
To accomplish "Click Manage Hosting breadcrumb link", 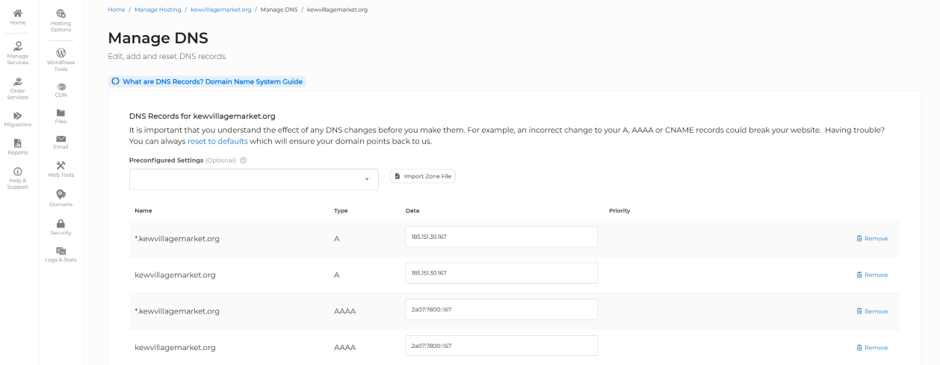I will (x=158, y=10).
